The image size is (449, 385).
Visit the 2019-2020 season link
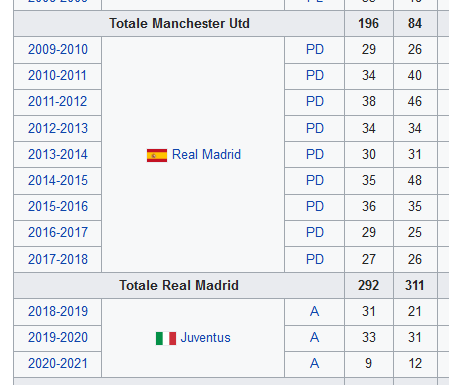click(x=58, y=337)
